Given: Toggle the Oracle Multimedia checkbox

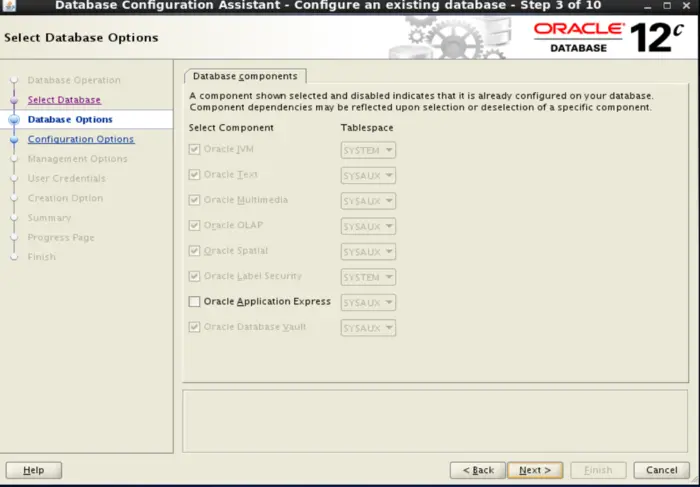Looking at the screenshot, I should pyautogui.click(x=194, y=200).
